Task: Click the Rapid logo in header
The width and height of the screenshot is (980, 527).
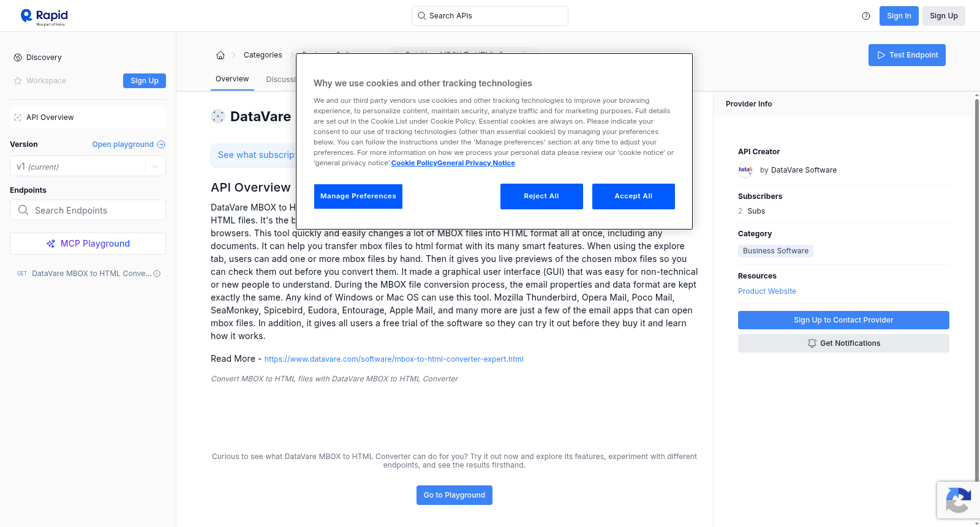Action: pyautogui.click(x=44, y=17)
